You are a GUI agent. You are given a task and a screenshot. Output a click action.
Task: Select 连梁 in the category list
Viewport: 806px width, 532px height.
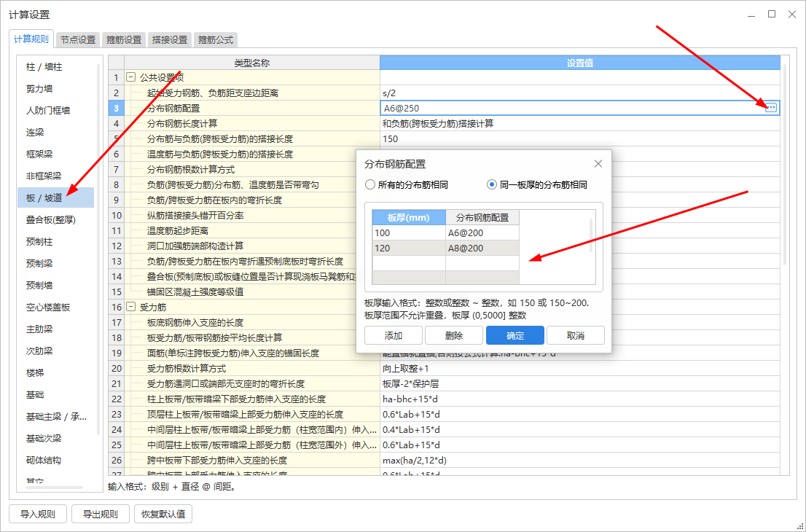click(x=56, y=132)
